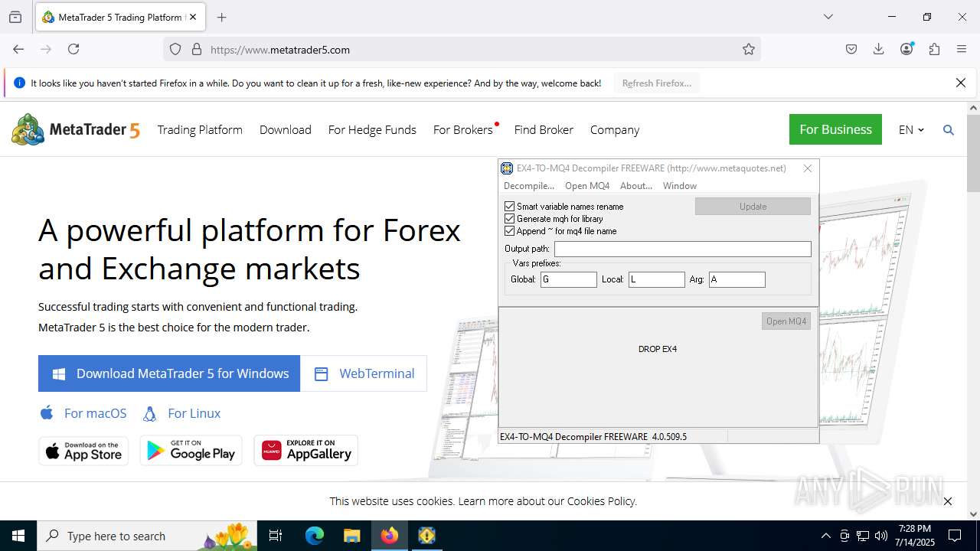Click the Arg prefix field
This screenshot has width=980, height=551.
point(737,279)
